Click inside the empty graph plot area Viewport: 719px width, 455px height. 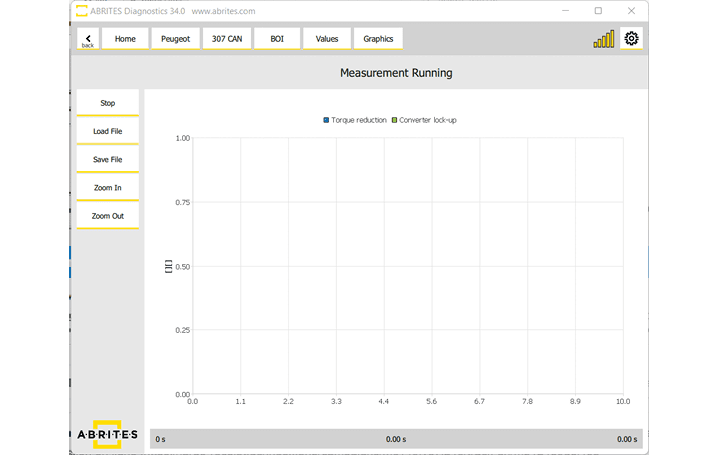pos(408,266)
